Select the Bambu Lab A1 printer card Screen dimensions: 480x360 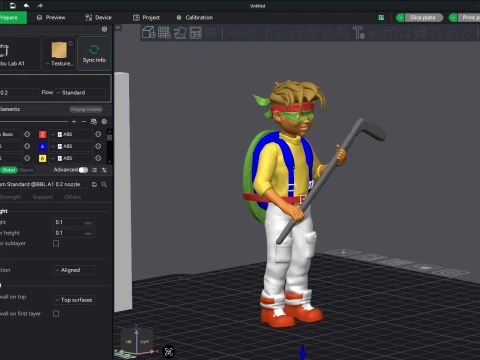click(x=19, y=54)
